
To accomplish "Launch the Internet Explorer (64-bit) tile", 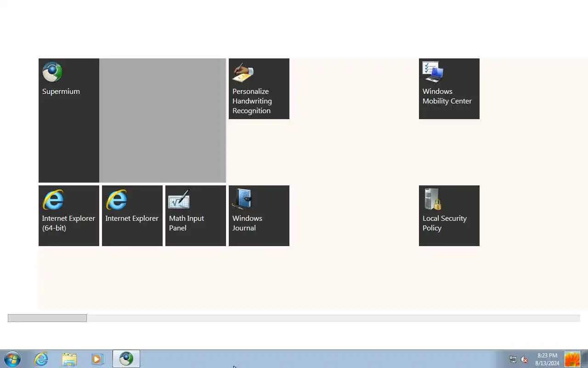I will click(x=69, y=216).
